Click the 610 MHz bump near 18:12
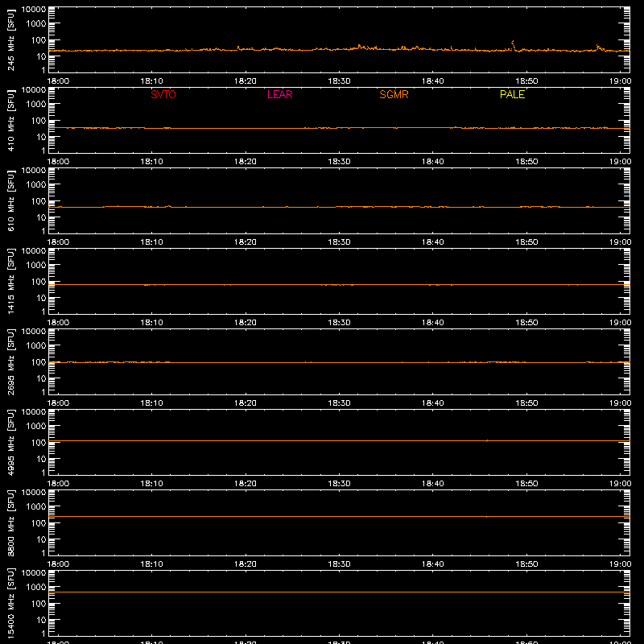The image size is (644, 644). [168, 206]
